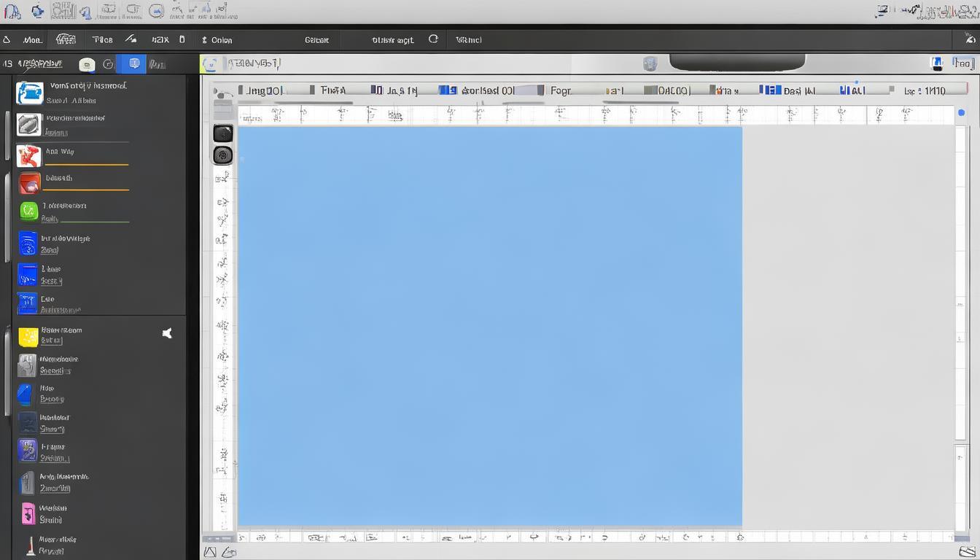Open the green icon item in sidebar
The width and height of the screenshot is (980, 560).
(28, 211)
